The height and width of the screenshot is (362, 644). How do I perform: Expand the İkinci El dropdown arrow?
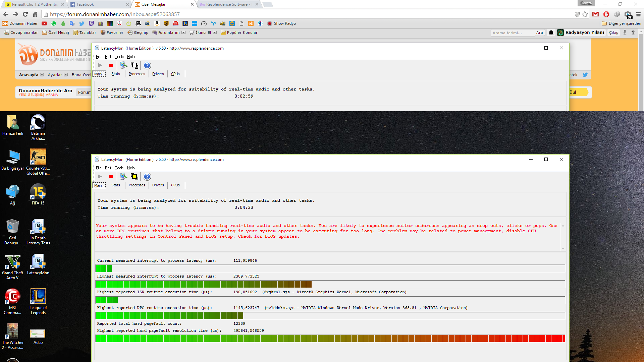coord(215,33)
